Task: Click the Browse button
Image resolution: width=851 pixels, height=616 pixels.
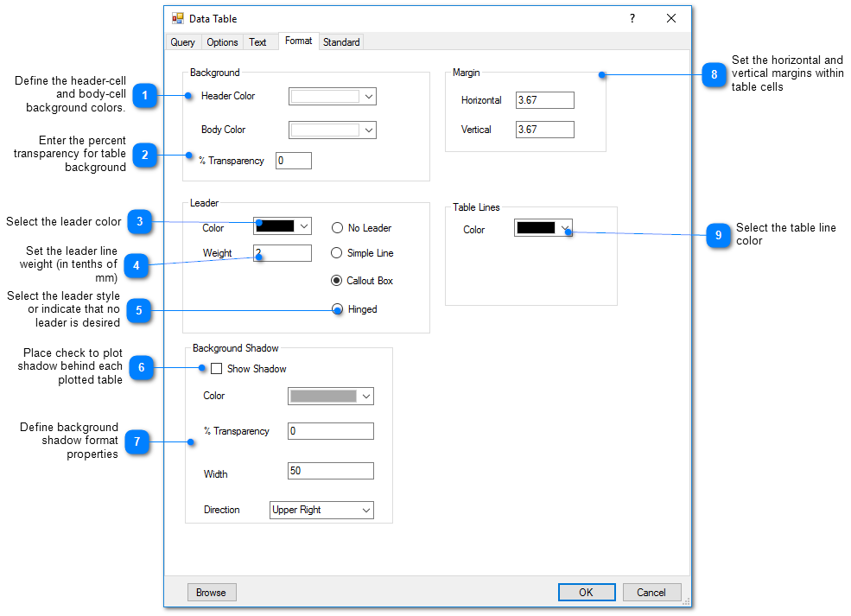Action: pos(212,592)
